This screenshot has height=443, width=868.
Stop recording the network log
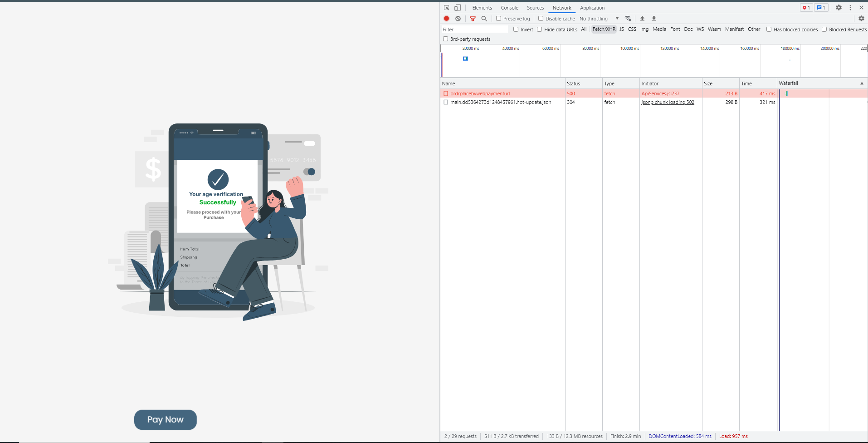447,19
